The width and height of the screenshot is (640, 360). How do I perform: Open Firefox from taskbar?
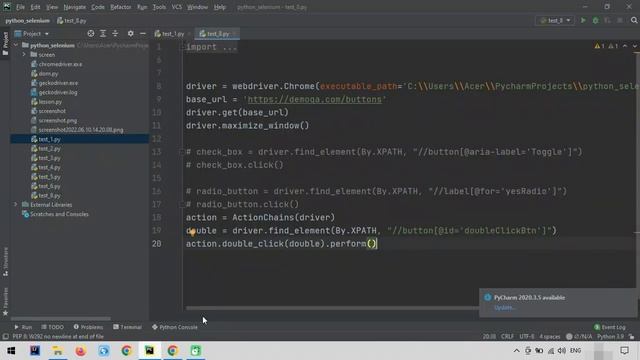coord(80,351)
